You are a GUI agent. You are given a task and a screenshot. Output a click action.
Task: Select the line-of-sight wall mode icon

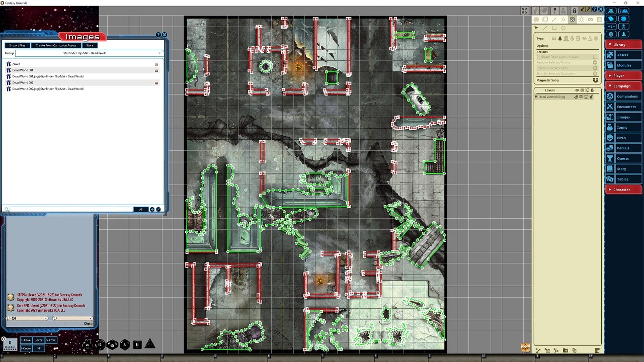coord(573,20)
